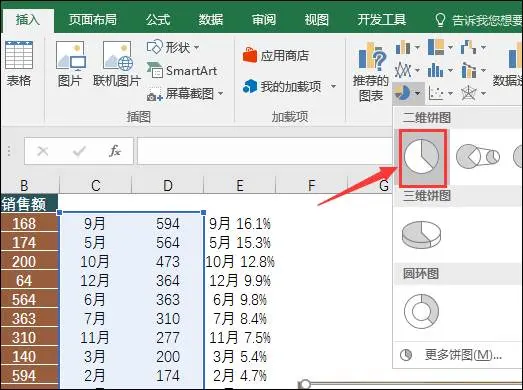The width and height of the screenshot is (523, 390).
Task: Click the Tell Me search box
Action: [x=478, y=20]
